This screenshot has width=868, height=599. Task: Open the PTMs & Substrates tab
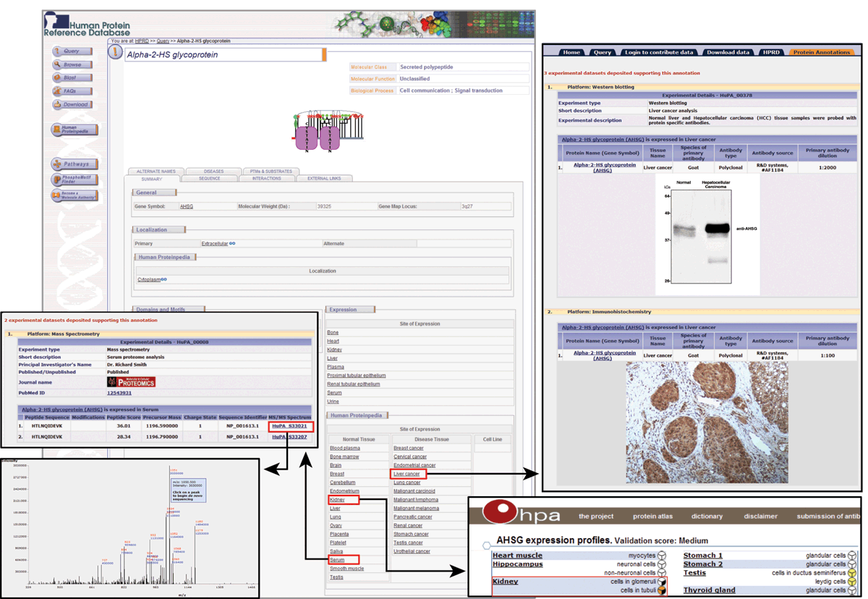click(x=268, y=171)
